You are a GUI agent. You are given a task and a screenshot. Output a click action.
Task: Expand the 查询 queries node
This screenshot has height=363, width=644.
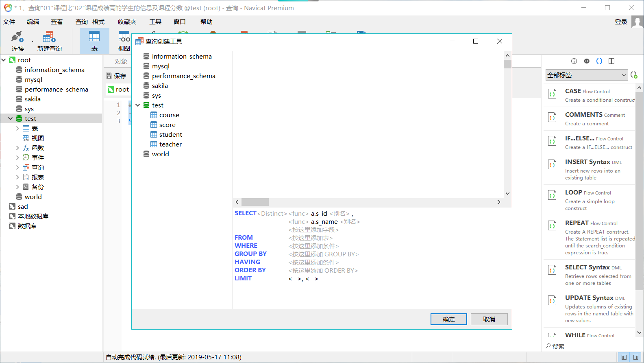[17, 168]
